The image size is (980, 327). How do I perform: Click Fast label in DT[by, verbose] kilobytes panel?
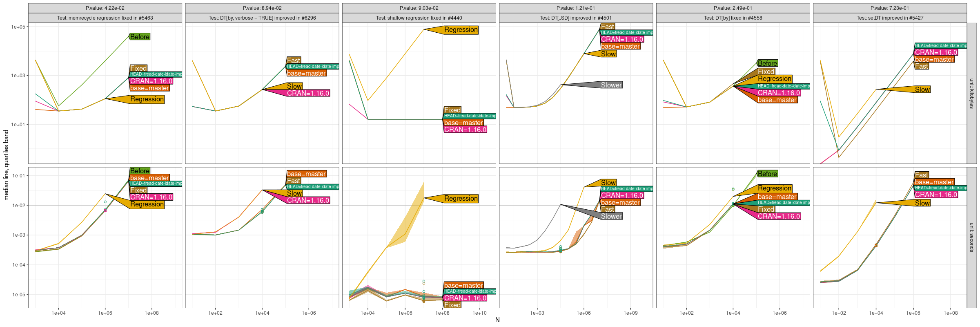tap(293, 60)
